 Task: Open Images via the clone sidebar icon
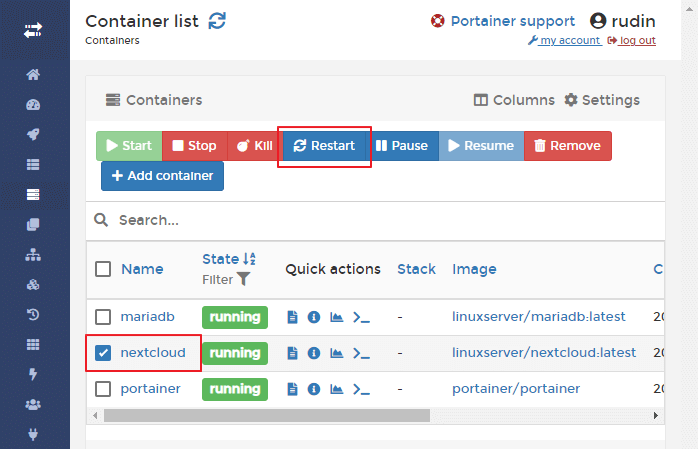pos(33,224)
